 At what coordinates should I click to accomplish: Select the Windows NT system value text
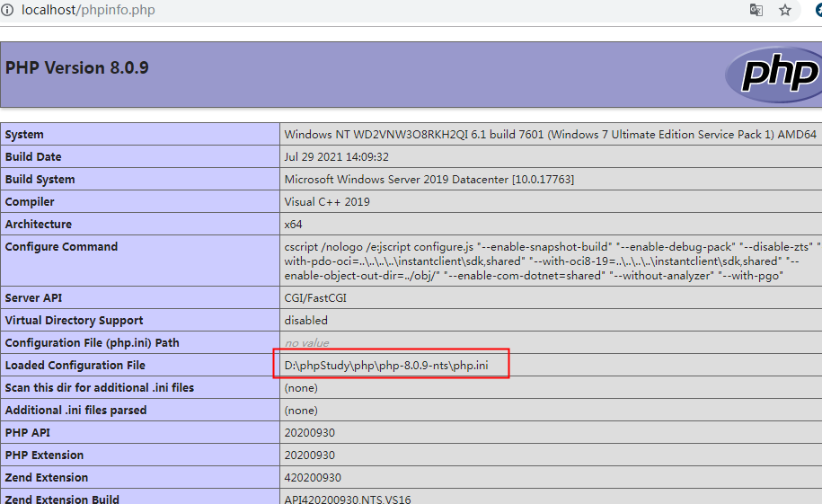551,134
